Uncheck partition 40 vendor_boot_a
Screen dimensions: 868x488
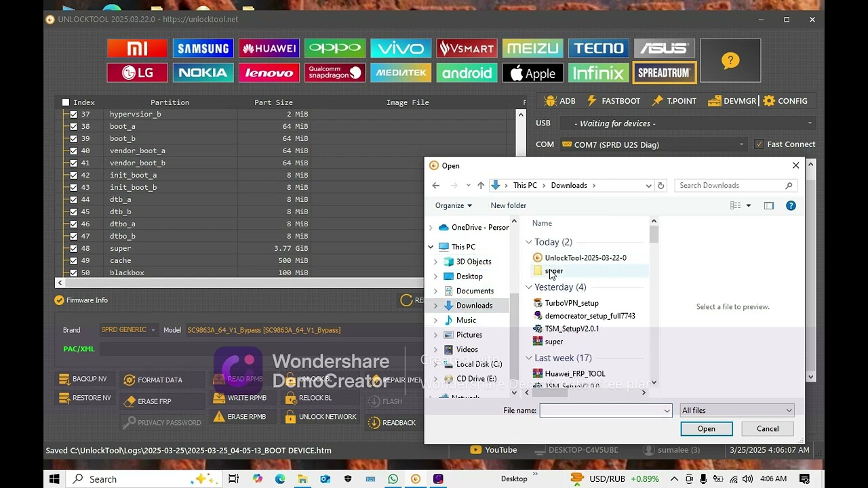click(73, 151)
